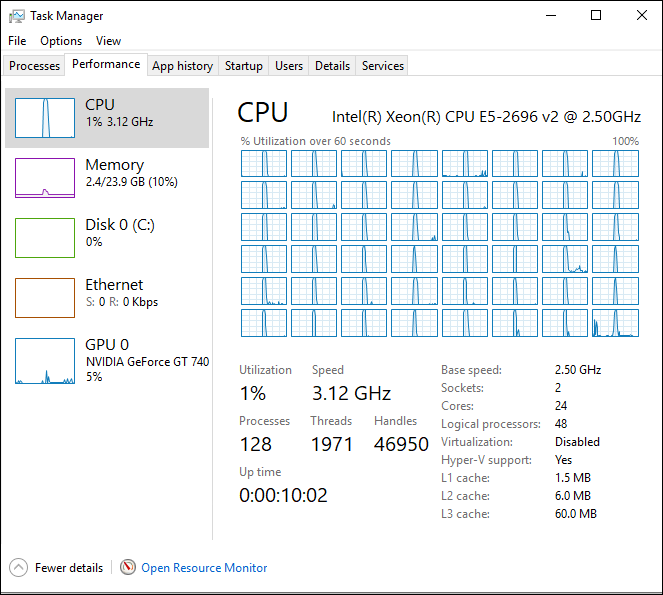Click the Fewer details arrow icon
Viewport: 663px width, 595px height.
(x=19, y=567)
